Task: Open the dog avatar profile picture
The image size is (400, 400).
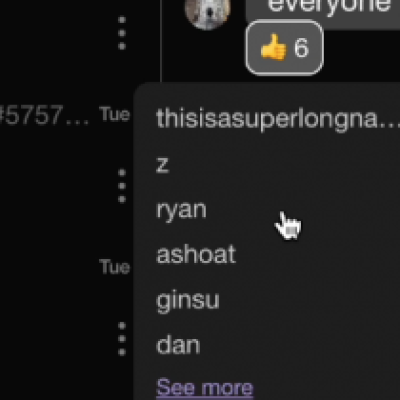Action: click(x=208, y=13)
